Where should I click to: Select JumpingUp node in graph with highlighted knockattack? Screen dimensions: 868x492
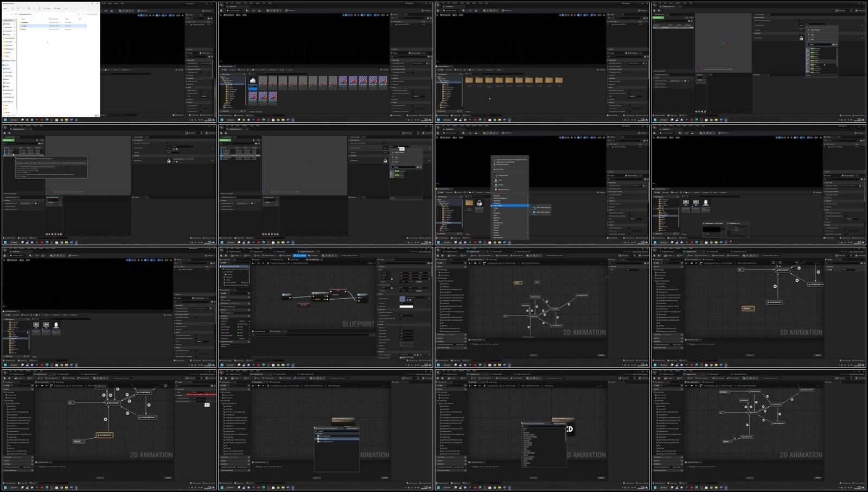click(x=144, y=392)
